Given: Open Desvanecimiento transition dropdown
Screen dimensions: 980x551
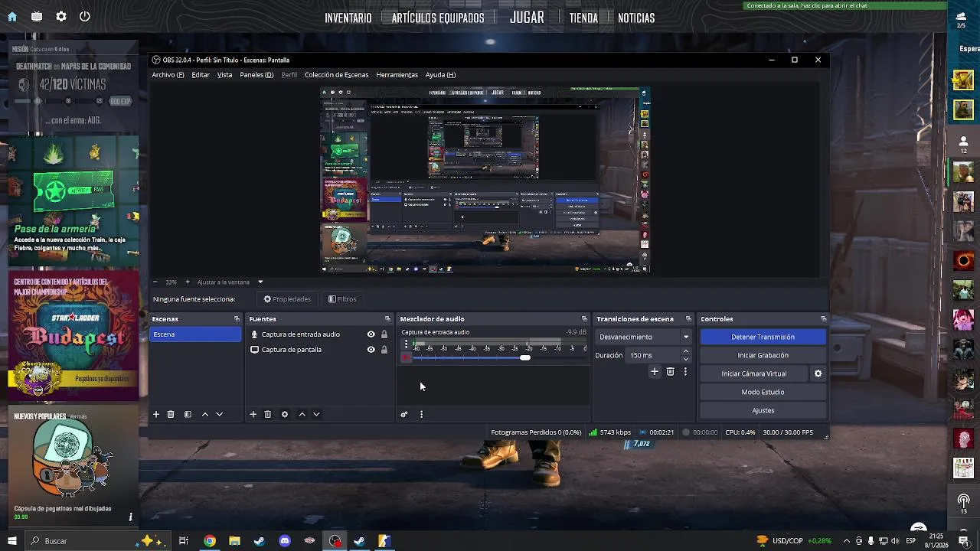Looking at the screenshot, I should click(644, 337).
